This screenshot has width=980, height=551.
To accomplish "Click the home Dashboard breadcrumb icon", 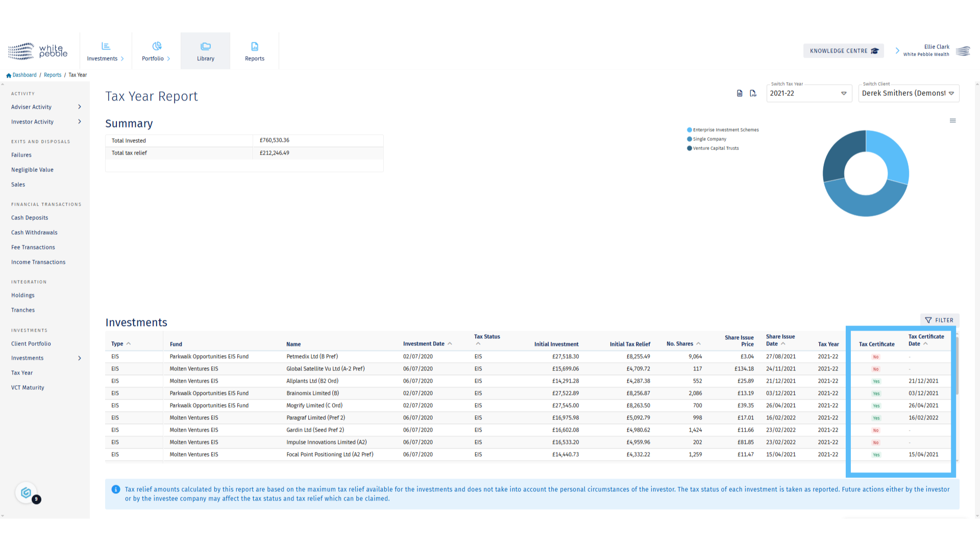I will tap(9, 76).
